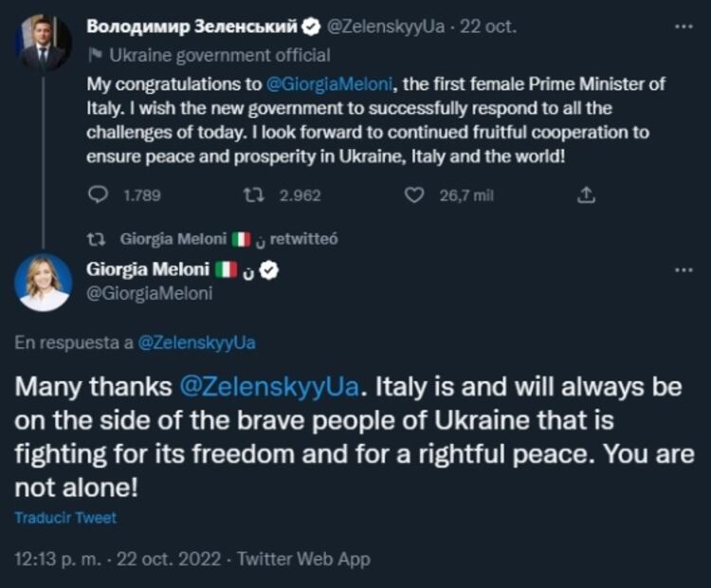The height and width of the screenshot is (588, 711).
Task: Click @ZelenskyyUa in 'En respuesta a' line
Action: (x=196, y=342)
